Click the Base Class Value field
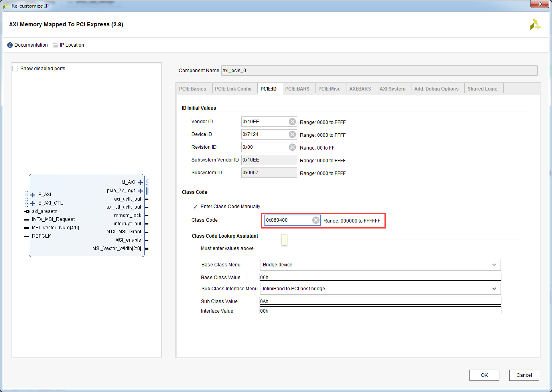Screen dimensions: 552x392 click(380, 277)
